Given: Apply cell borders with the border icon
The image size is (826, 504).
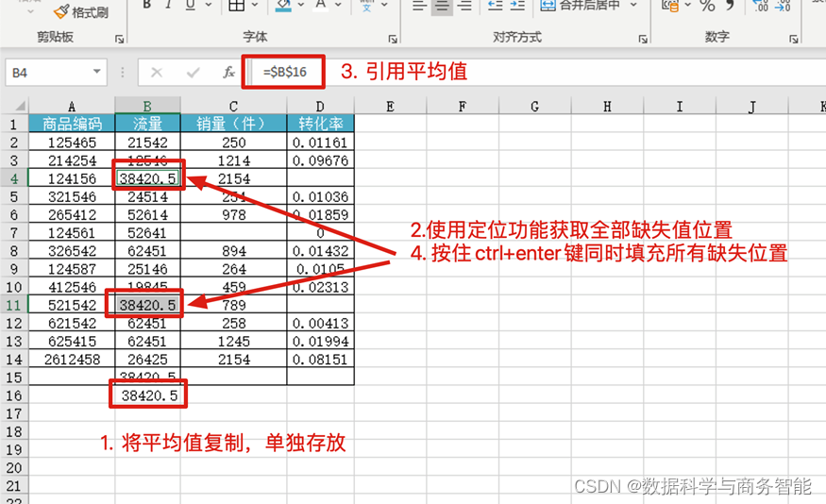Looking at the screenshot, I should (x=237, y=5).
